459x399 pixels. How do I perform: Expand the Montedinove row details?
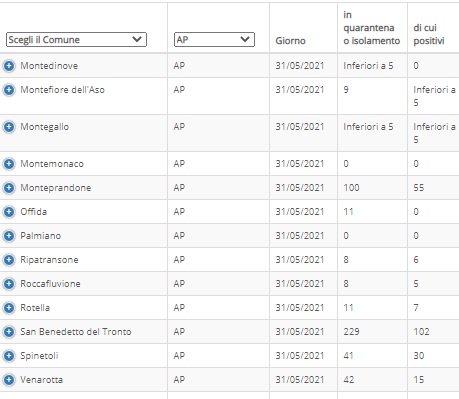coord(9,66)
